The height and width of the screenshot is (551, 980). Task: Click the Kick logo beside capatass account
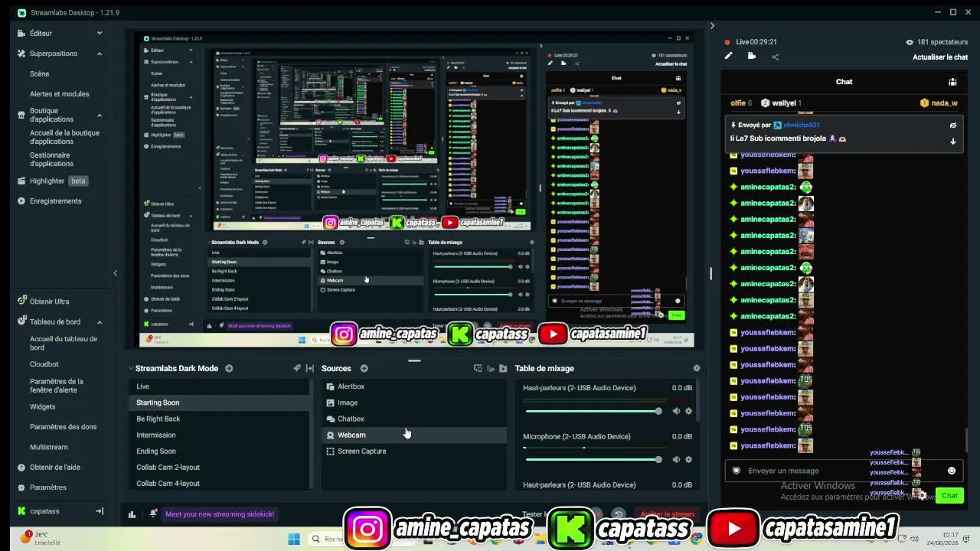21,511
